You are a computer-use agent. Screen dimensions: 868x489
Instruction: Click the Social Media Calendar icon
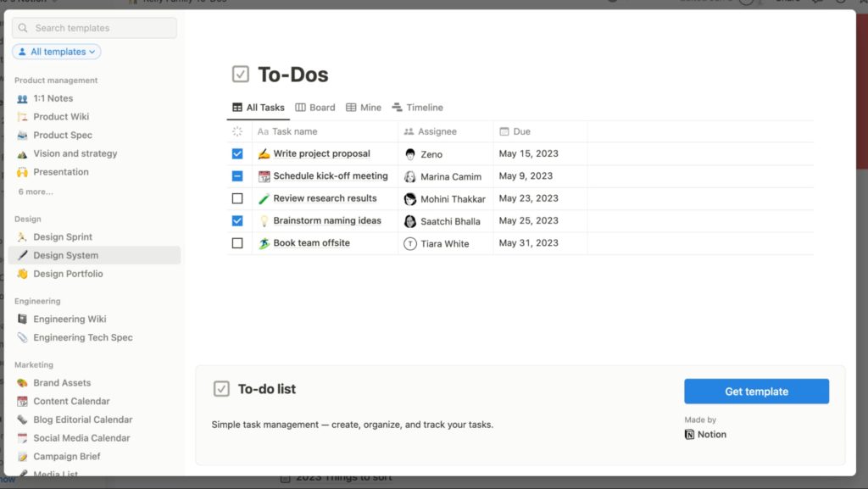[22, 438]
